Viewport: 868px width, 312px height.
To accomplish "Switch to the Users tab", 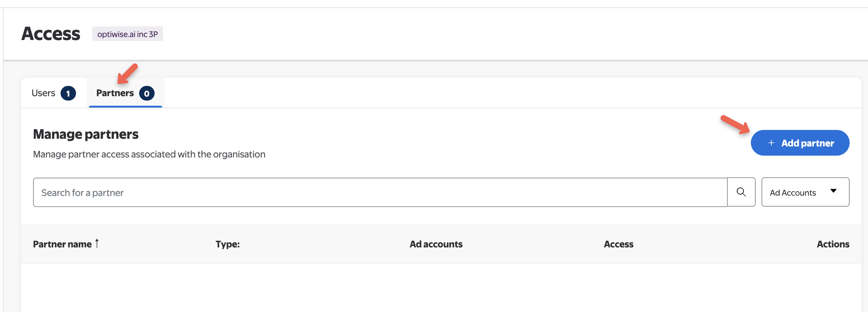I will coord(44,93).
